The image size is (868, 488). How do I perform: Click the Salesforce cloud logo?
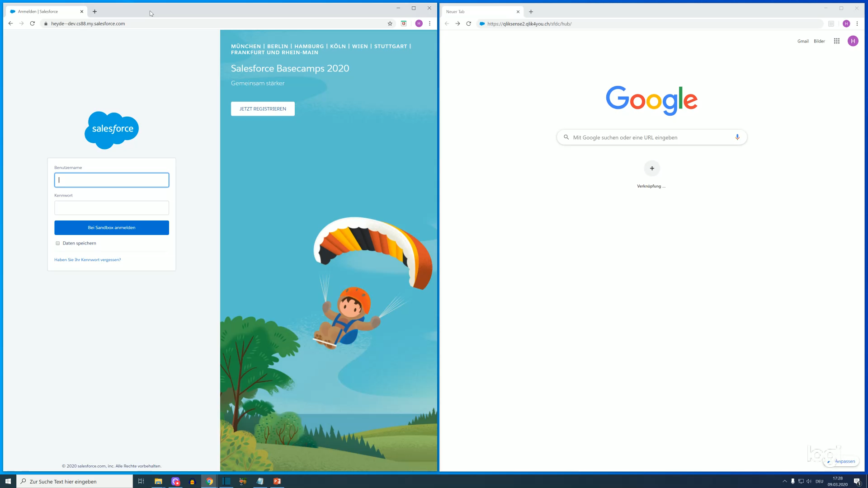[112, 130]
